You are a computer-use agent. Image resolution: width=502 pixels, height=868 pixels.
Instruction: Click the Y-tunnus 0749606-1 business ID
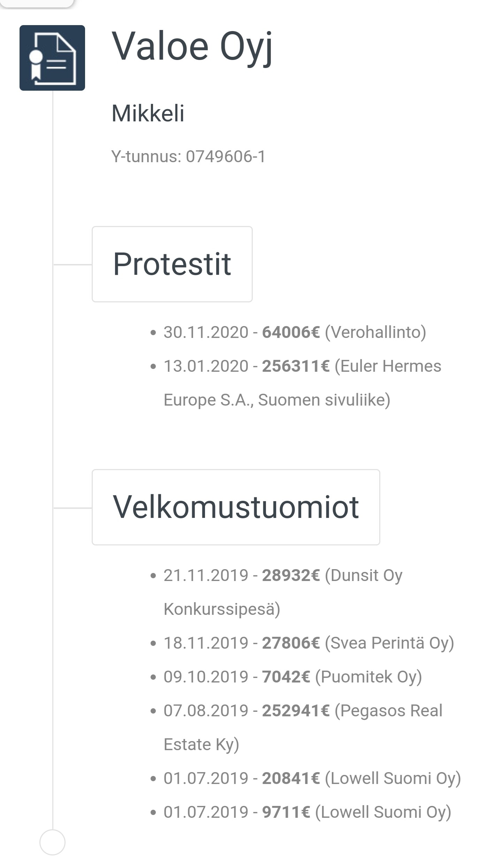188,157
